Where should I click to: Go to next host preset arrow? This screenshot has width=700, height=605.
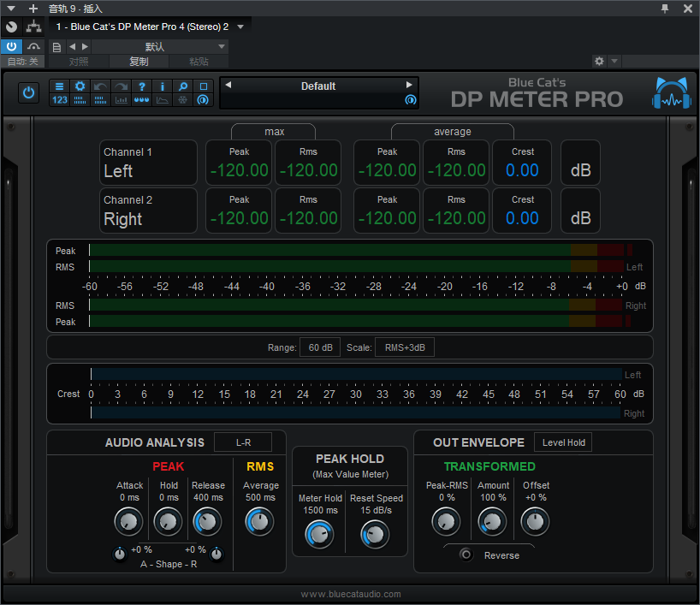[x=85, y=46]
